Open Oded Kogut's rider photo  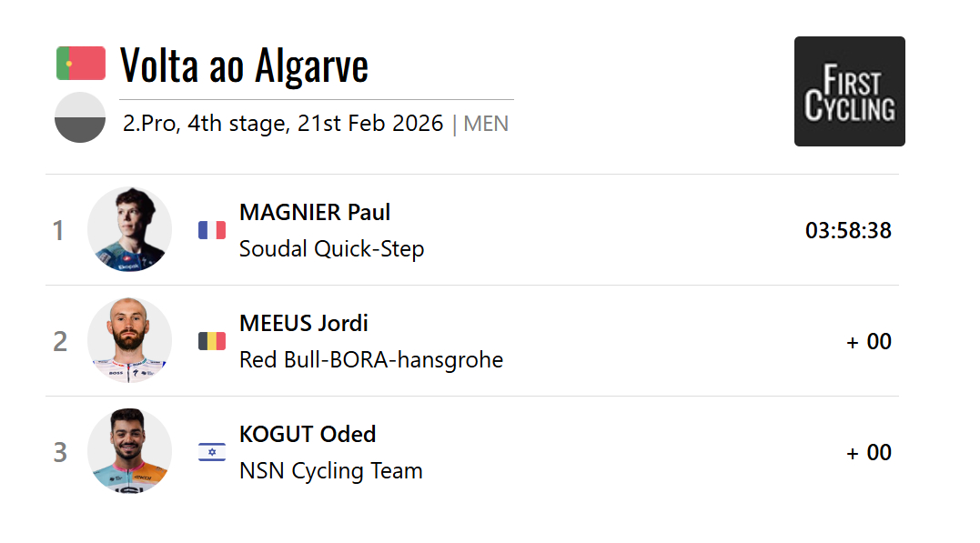pos(129,451)
